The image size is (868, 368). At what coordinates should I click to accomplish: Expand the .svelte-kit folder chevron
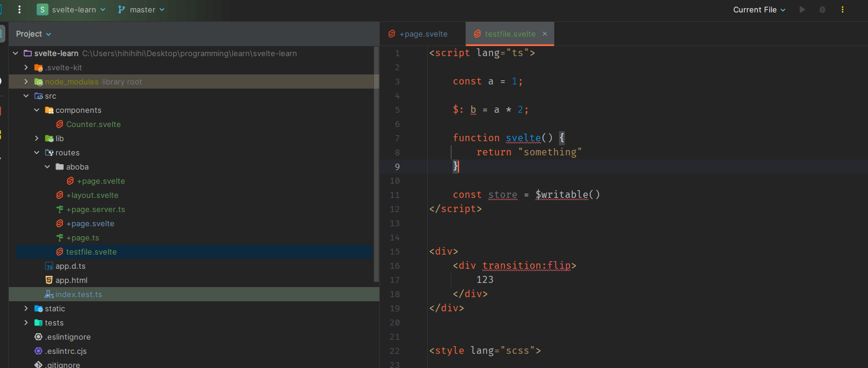pos(26,67)
